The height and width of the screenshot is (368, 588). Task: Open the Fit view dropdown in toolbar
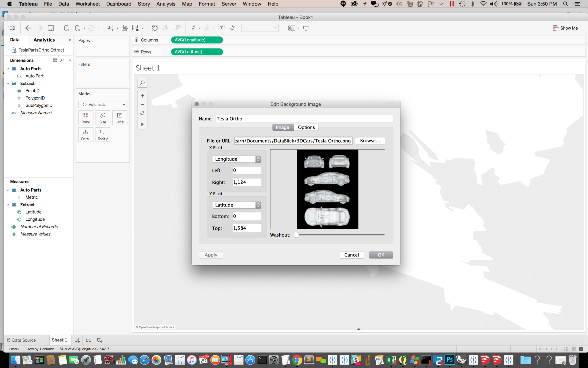point(260,28)
